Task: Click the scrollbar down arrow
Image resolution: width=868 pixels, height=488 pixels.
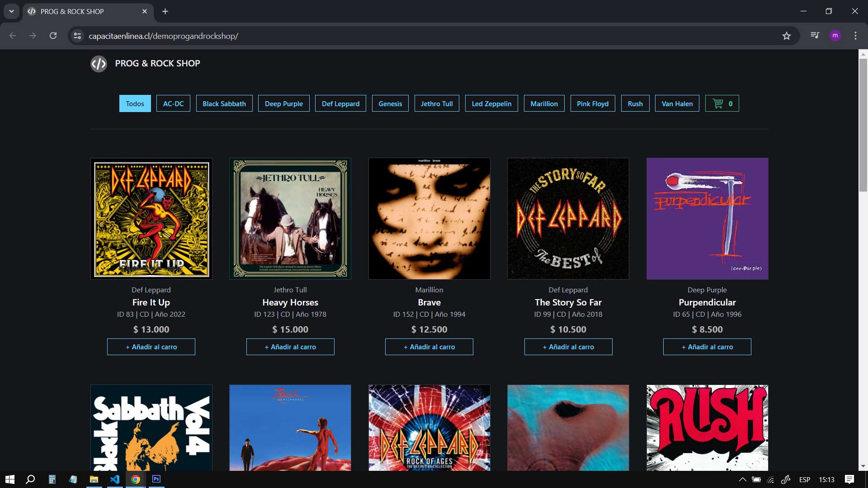Action: click(x=863, y=466)
